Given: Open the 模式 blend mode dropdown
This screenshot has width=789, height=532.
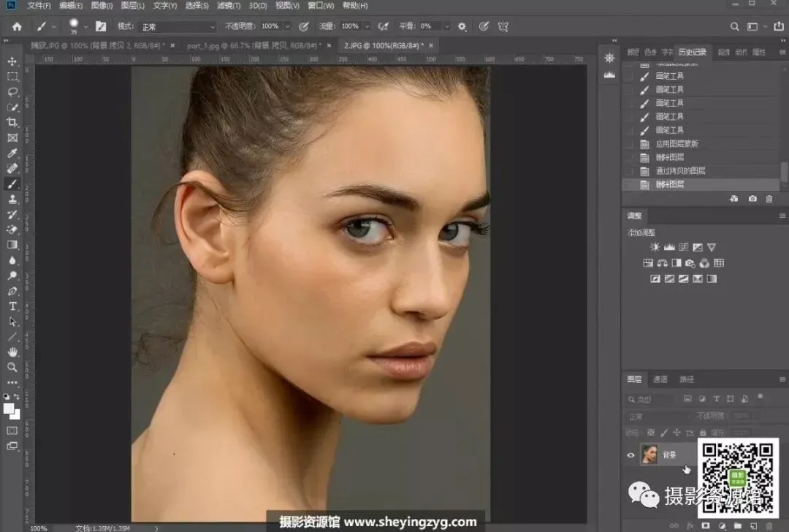Looking at the screenshot, I should 178,26.
